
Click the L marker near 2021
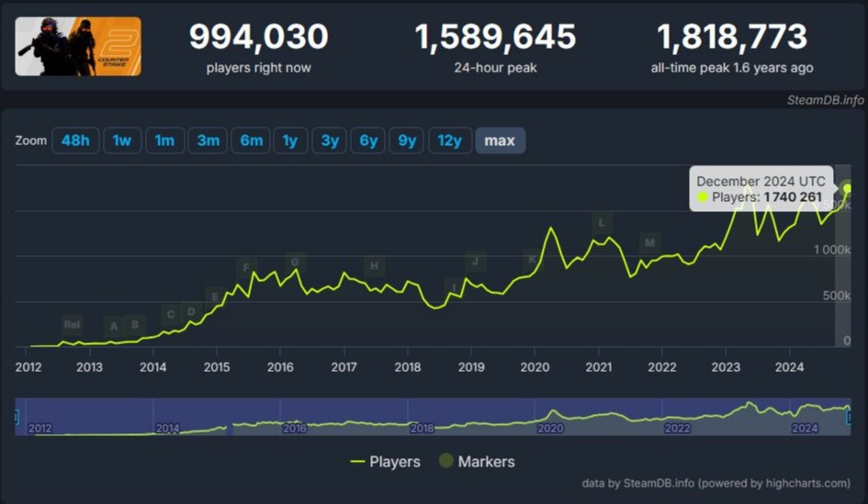pyautogui.click(x=602, y=222)
